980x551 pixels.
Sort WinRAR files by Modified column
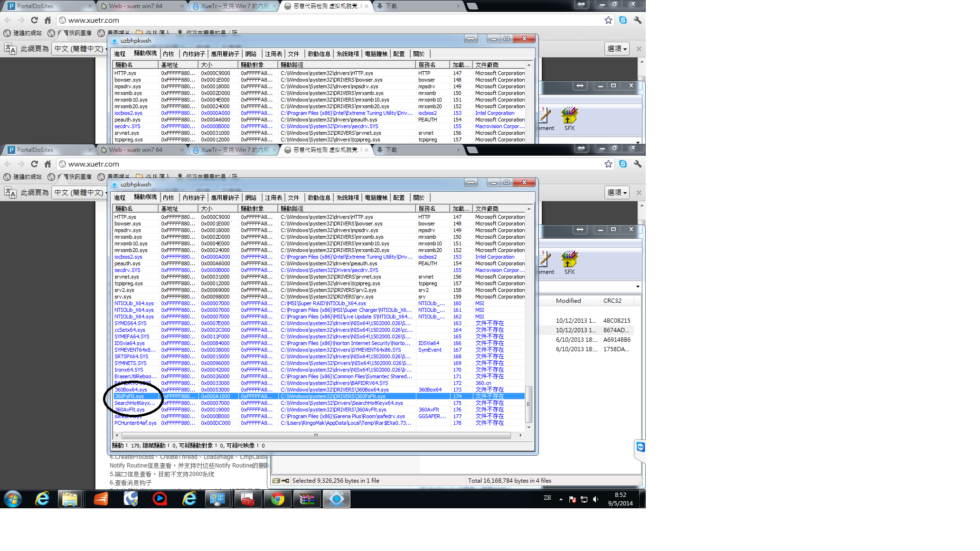568,300
